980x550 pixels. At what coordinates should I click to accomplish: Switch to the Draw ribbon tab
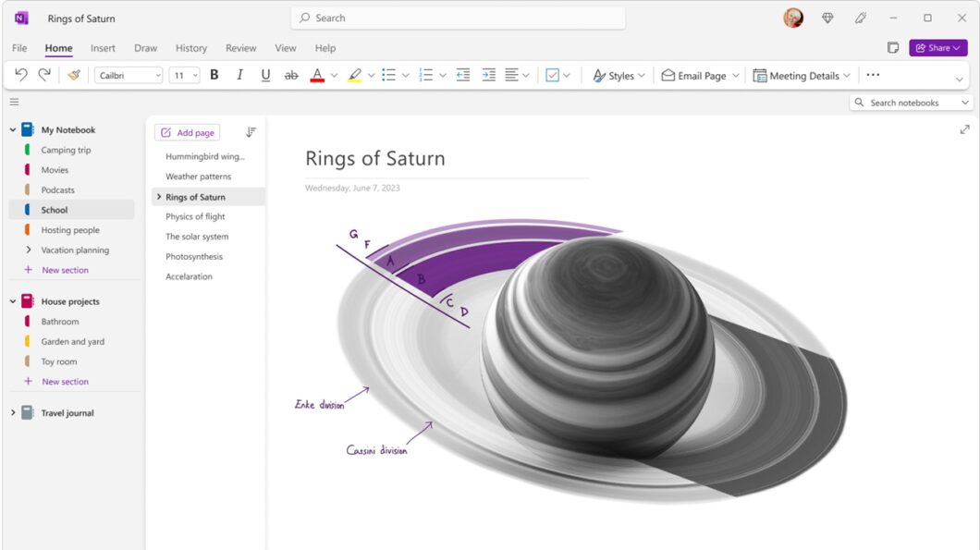[145, 48]
